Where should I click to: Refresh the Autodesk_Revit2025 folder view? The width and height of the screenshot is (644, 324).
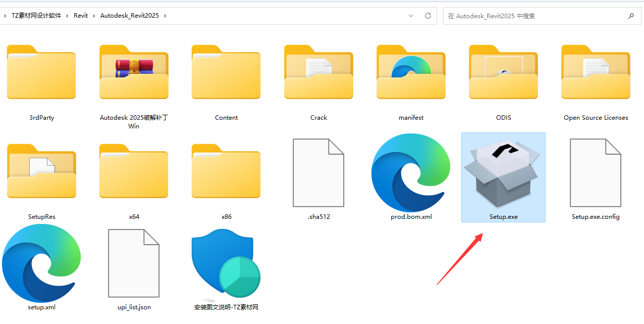428,16
